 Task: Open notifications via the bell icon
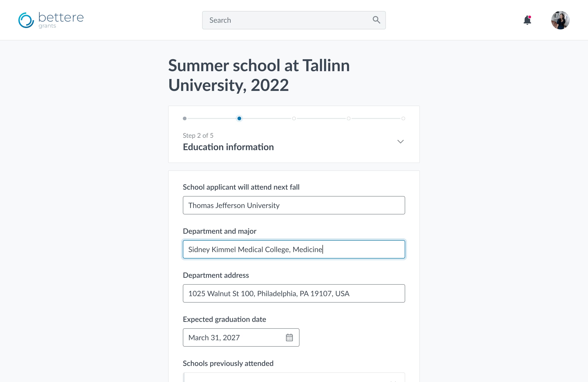(527, 20)
